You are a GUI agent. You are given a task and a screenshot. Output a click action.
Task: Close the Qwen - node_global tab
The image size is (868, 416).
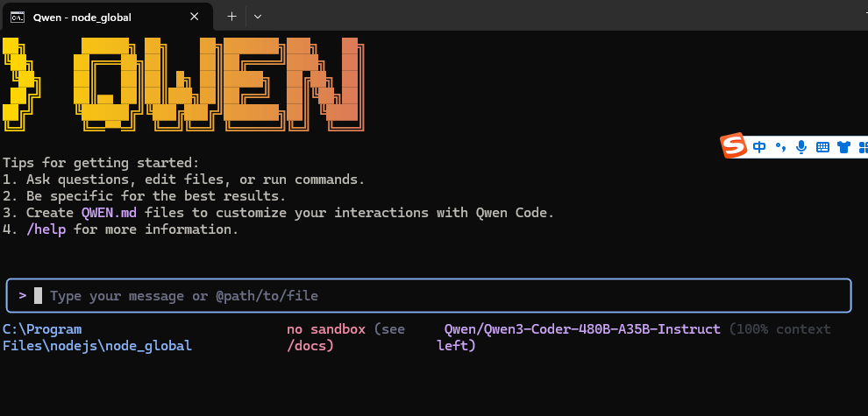[195, 17]
